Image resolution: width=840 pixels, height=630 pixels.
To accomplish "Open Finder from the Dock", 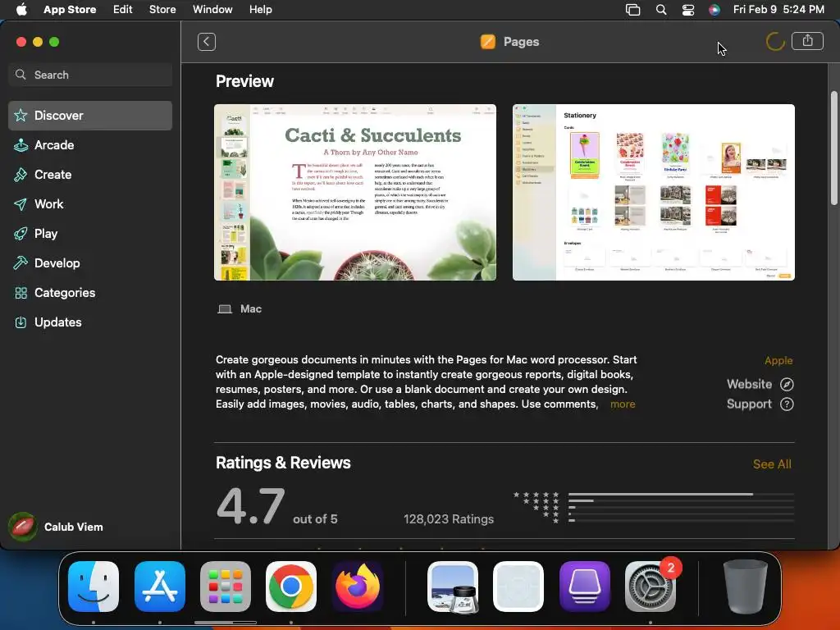I will 94,587.
